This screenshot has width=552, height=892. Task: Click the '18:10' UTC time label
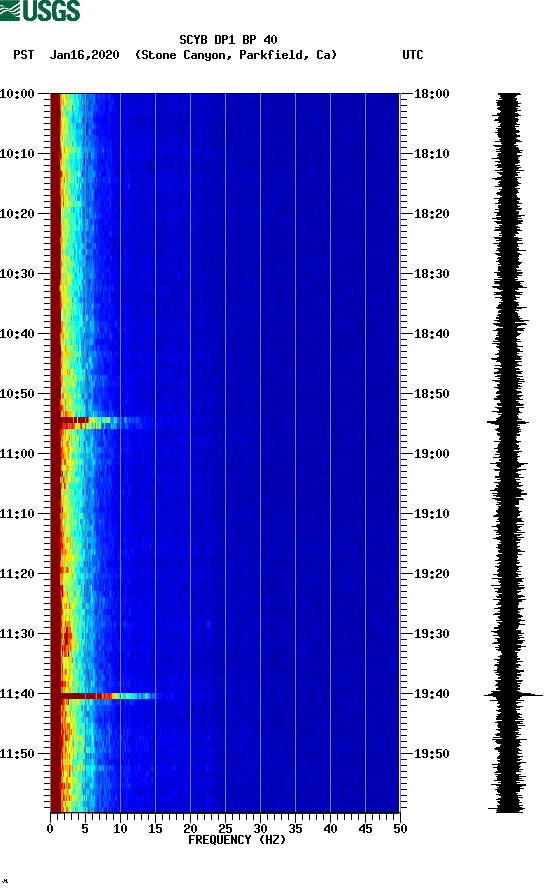click(x=432, y=154)
